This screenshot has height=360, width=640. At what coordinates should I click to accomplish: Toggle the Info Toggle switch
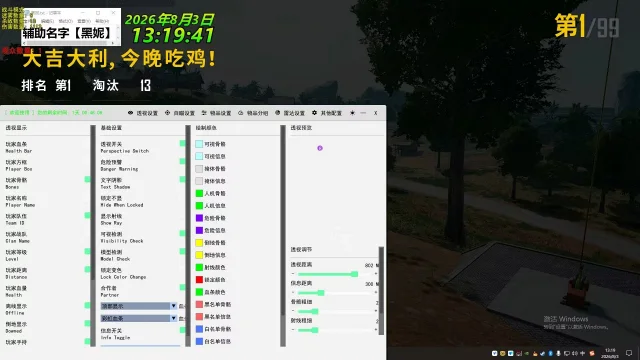[182, 330]
